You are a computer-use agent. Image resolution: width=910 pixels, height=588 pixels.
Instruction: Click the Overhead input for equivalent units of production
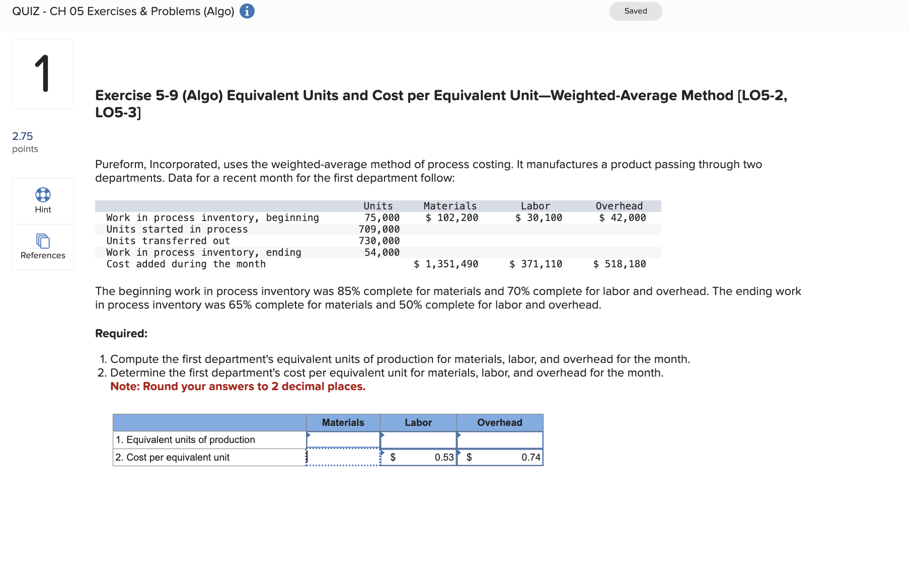tap(500, 439)
